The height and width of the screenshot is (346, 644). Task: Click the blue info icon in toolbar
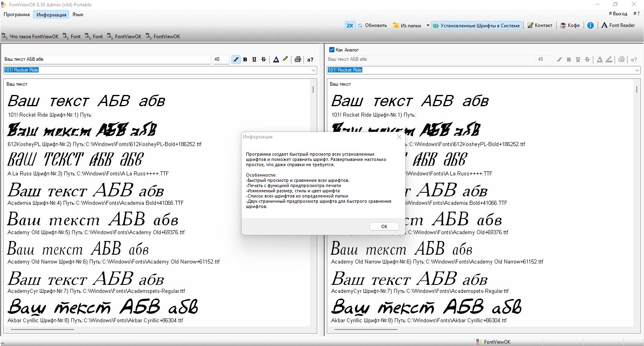pyautogui.click(x=590, y=25)
